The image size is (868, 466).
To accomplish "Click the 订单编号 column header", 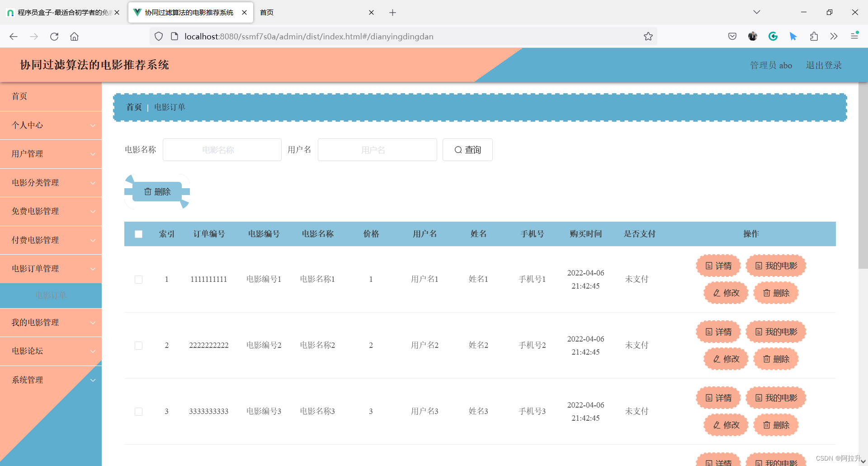I will pyautogui.click(x=209, y=234).
